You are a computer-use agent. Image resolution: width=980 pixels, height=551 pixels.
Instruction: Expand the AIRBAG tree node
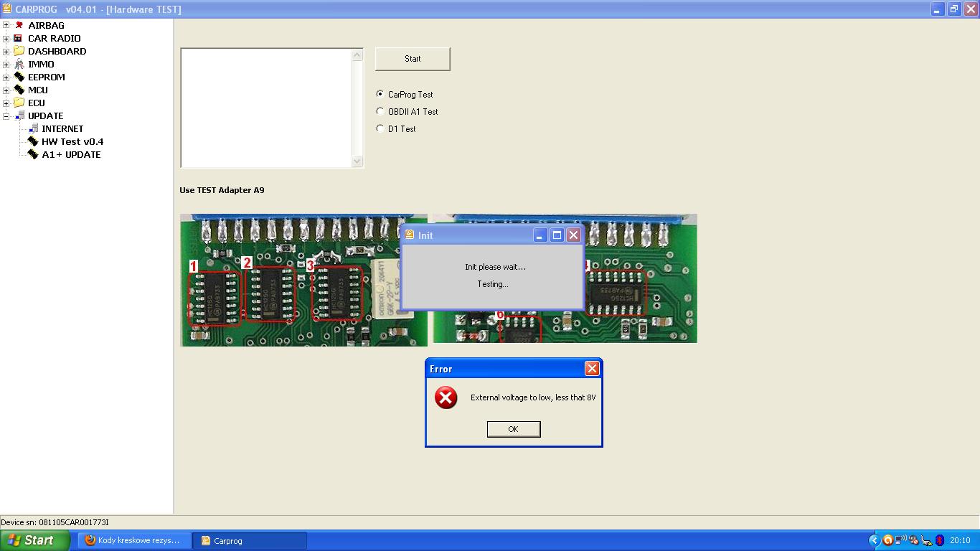coord(6,25)
